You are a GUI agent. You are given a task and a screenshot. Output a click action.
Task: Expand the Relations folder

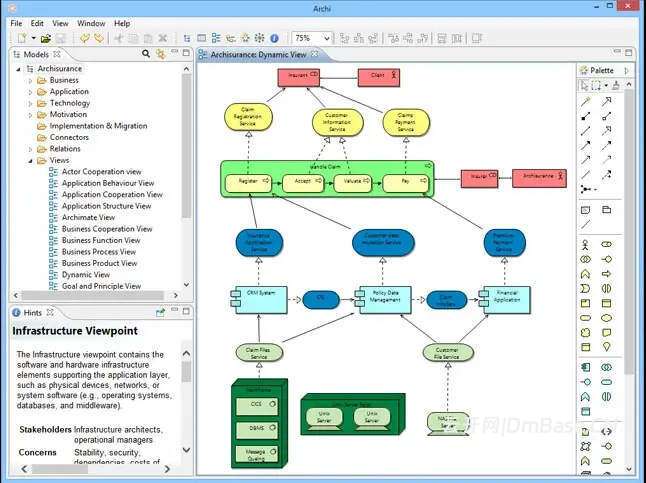click(30, 149)
